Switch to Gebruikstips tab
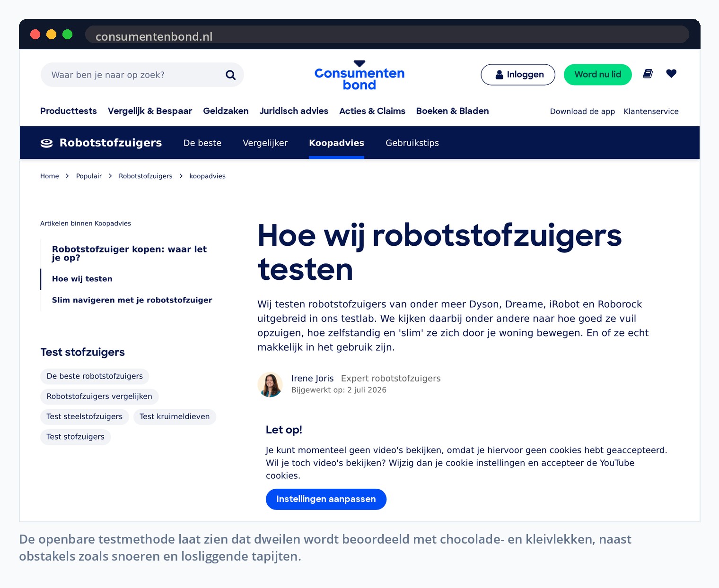The image size is (719, 588). pyautogui.click(x=412, y=143)
